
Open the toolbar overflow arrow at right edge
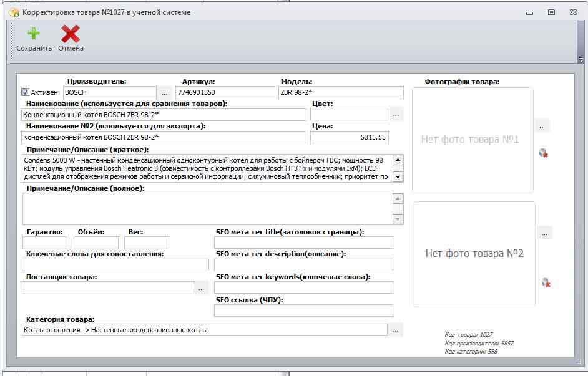581,59
